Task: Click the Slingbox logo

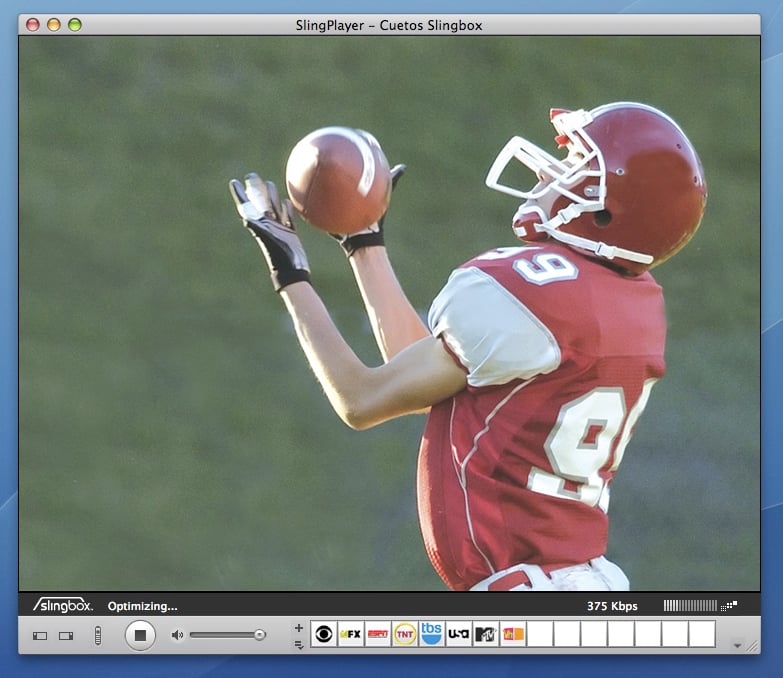Action: point(63,605)
